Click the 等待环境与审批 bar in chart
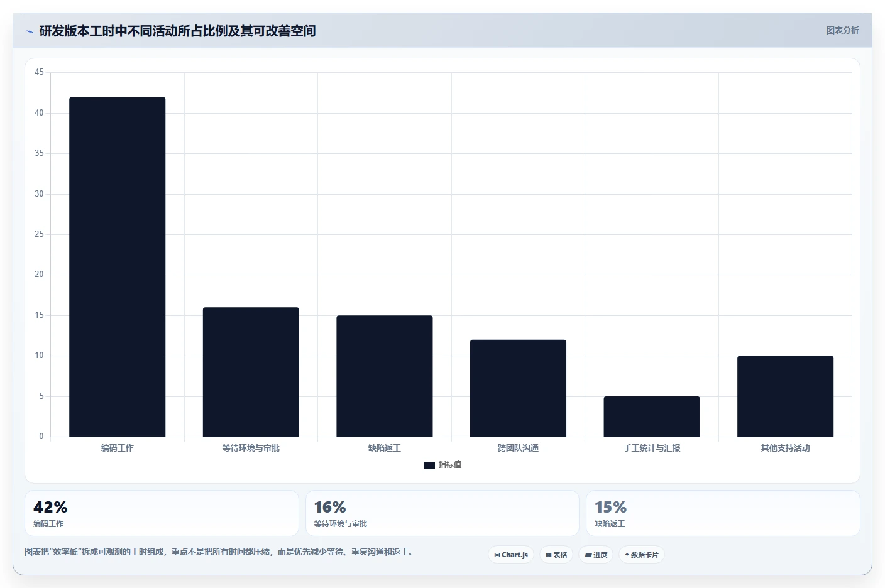Screen dimensions: 885x588 (251, 372)
